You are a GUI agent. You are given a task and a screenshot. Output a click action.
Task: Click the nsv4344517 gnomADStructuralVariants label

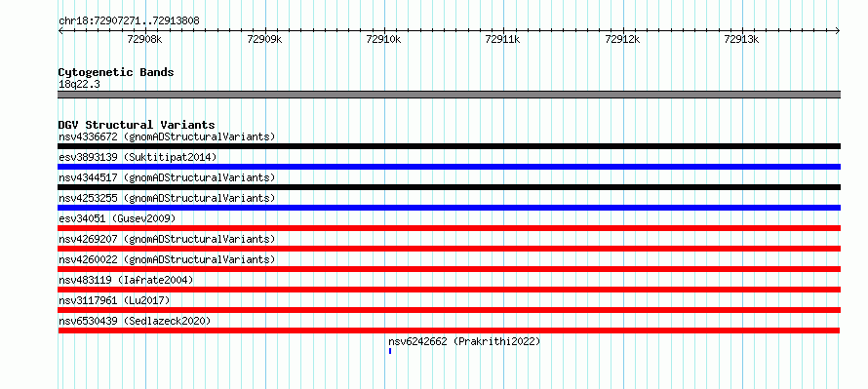click(167, 177)
